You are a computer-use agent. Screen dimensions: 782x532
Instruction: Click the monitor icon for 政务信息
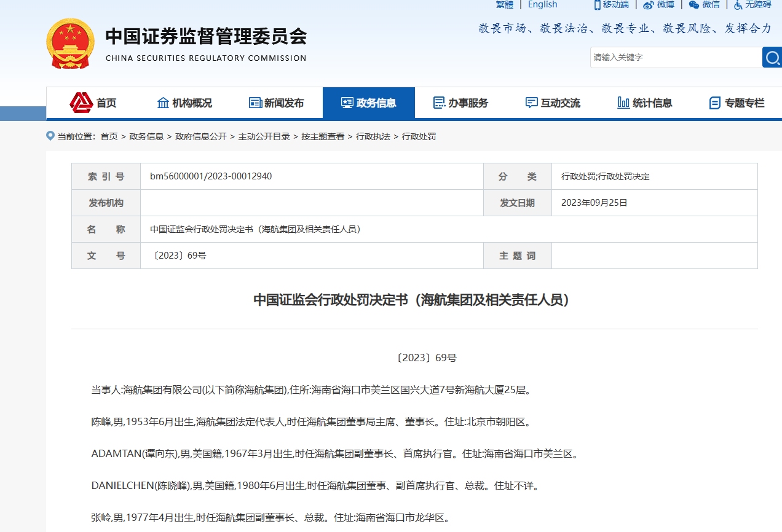tap(347, 103)
